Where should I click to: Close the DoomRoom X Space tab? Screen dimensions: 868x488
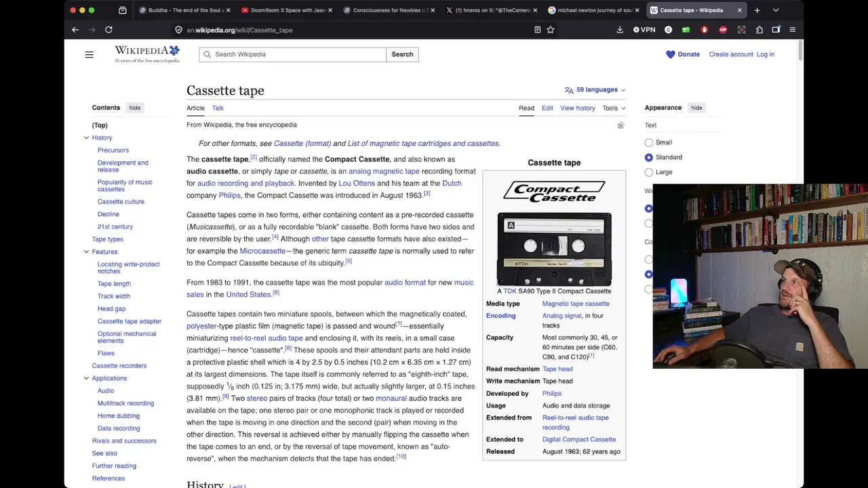click(330, 10)
